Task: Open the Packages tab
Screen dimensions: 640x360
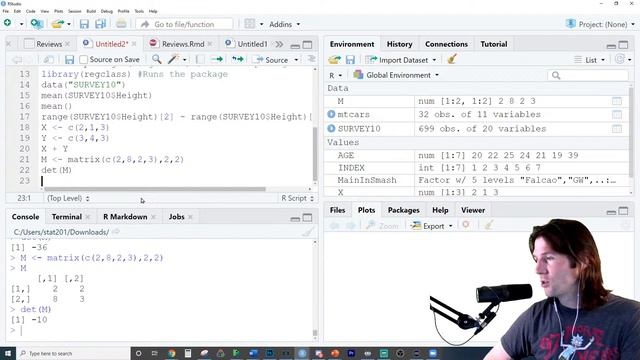Action: click(403, 210)
